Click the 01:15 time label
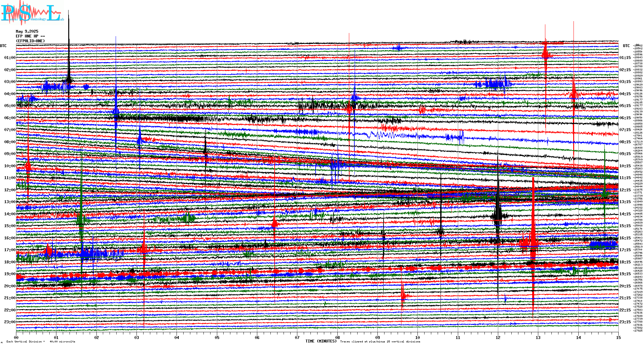The height and width of the screenshot is (346, 644). click(625, 58)
